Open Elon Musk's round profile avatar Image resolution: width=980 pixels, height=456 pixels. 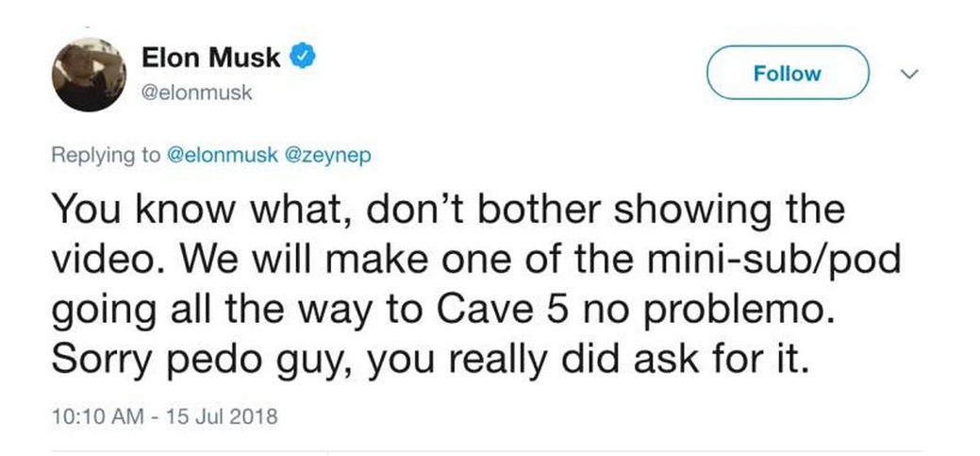[x=89, y=75]
